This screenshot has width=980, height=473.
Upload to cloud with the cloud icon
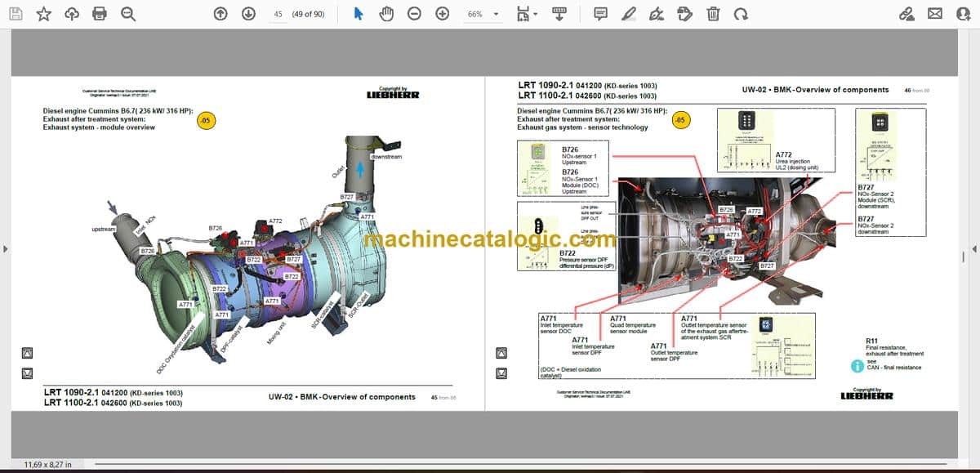[71, 14]
